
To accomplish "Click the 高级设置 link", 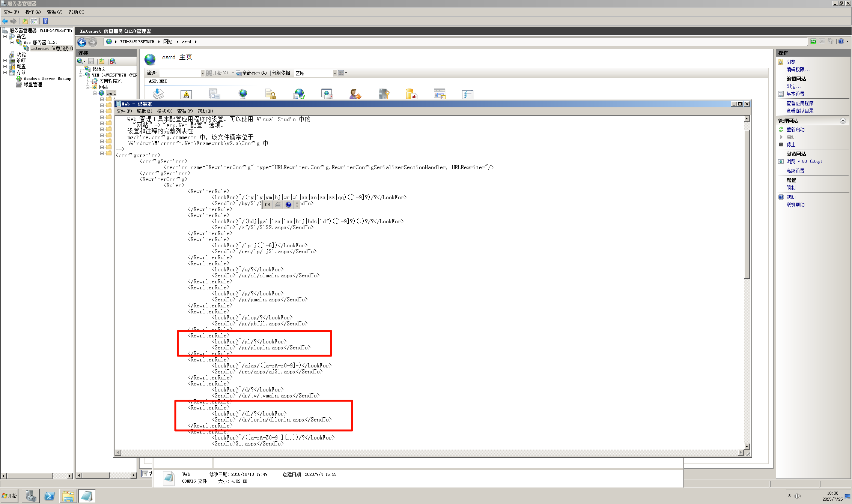I will [x=796, y=171].
